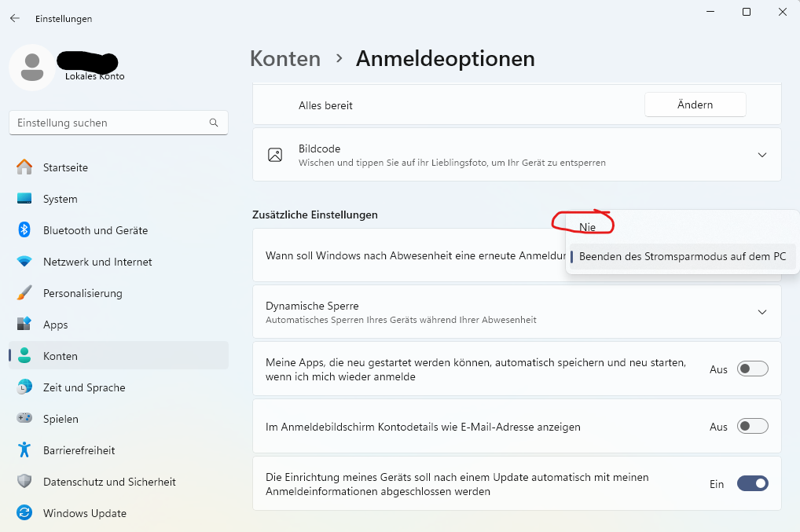Image resolution: width=800 pixels, height=532 pixels.
Task: Expand the Dynamische Sperre section
Action: pyautogui.click(x=761, y=311)
